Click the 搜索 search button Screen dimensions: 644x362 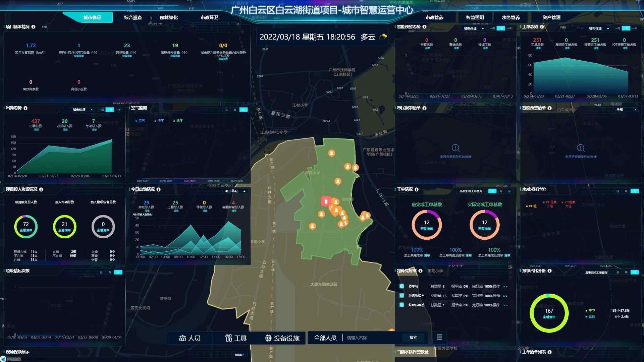tap(413, 338)
